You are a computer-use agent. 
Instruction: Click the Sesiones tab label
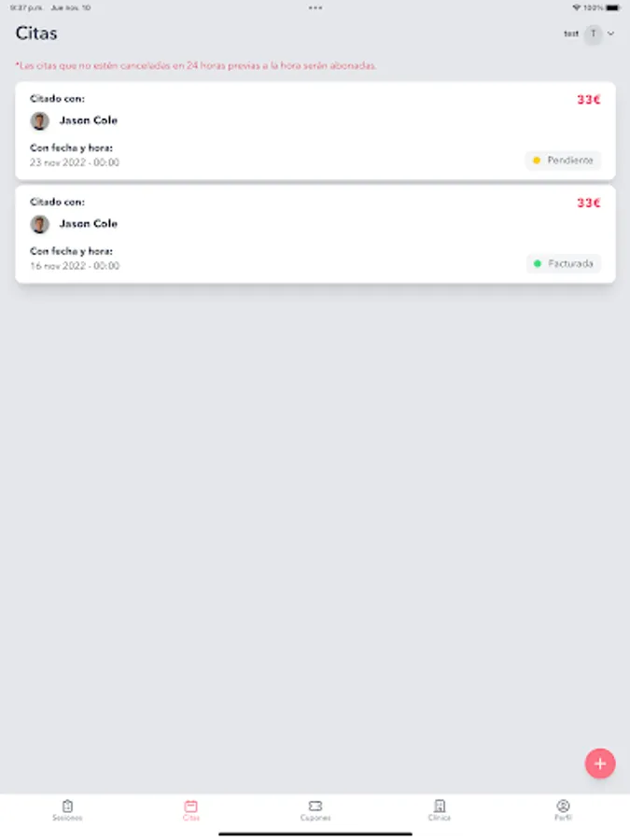pos(67,819)
